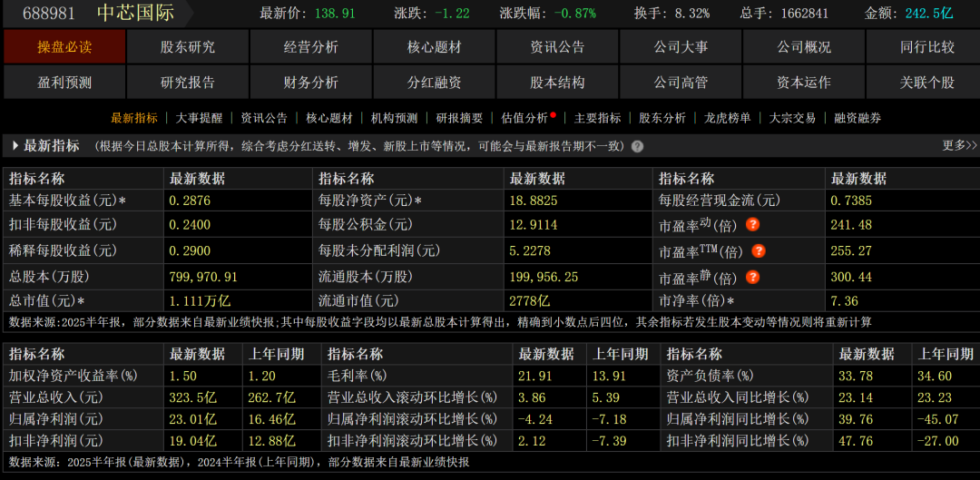Screen dimensions: 980x480
Task: Click 涨跌幅 value -0.87%
Action: tap(573, 13)
